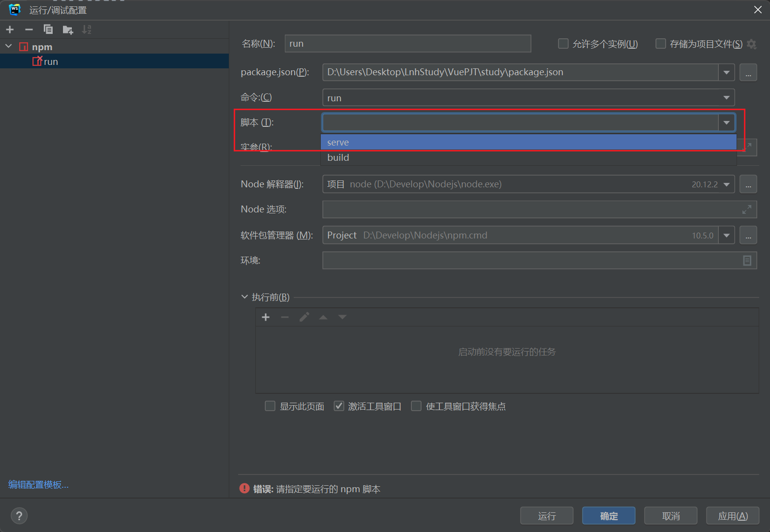Click the Apply button
This screenshot has width=770, height=532.
[733, 516]
